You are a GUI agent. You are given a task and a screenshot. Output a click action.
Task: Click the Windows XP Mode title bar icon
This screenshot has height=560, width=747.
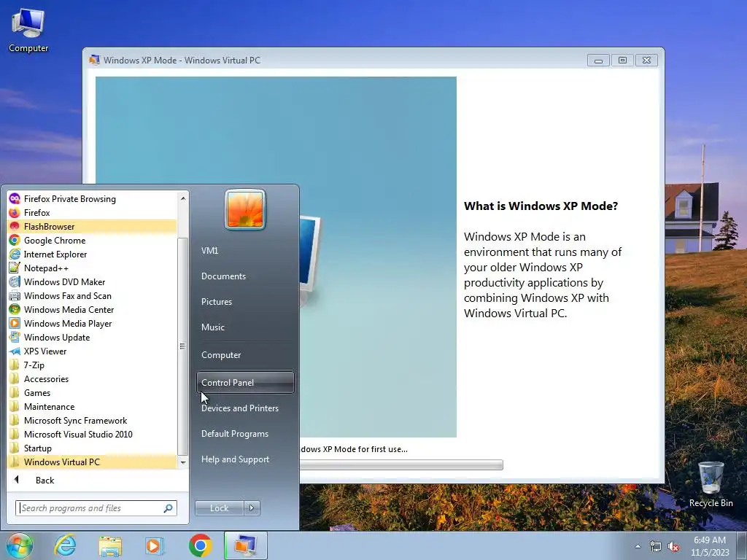(x=94, y=60)
